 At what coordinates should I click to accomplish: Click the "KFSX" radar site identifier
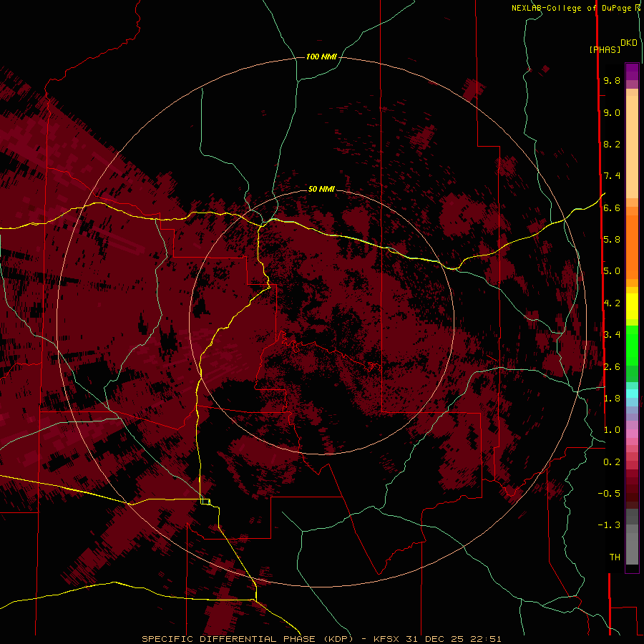(x=386, y=639)
